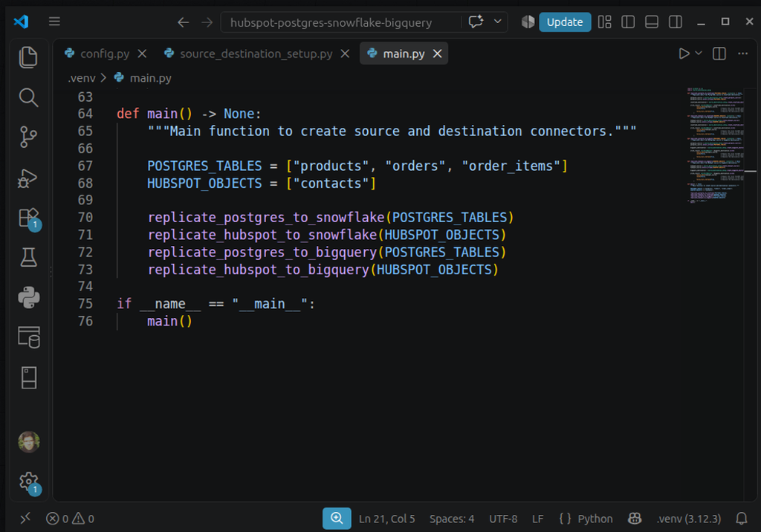Click the if __name__ line 75
Image resolution: width=761 pixels, height=532 pixels.
pos(216,304)
